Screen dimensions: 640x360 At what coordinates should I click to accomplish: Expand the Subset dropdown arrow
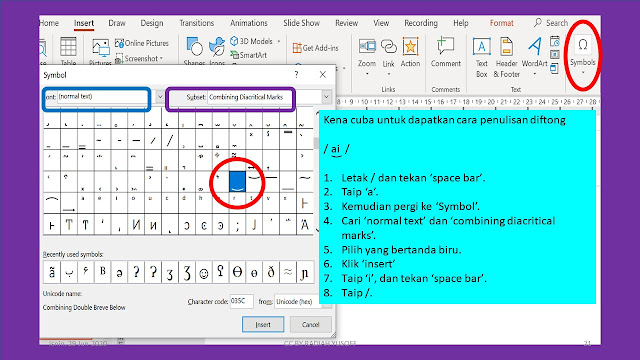pyautogui.click(x=327, y=97)
